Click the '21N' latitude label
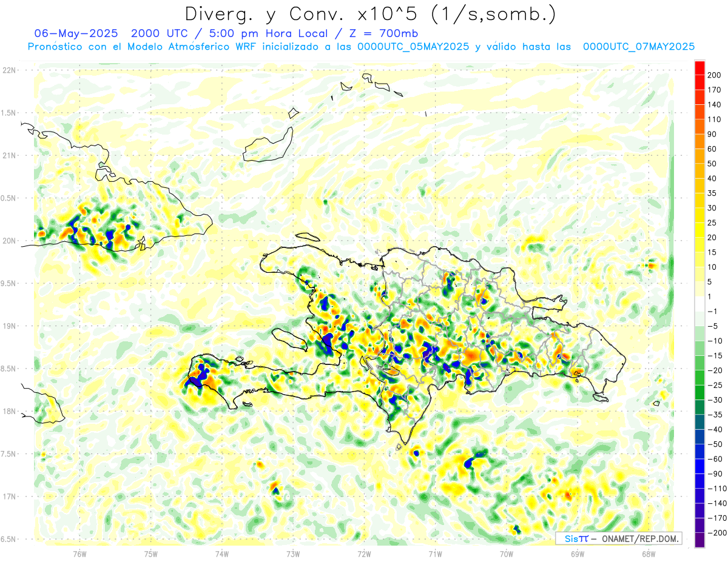The width and height of the screenshot is (728, 562). pyautogui.click(x=9, y=156)
